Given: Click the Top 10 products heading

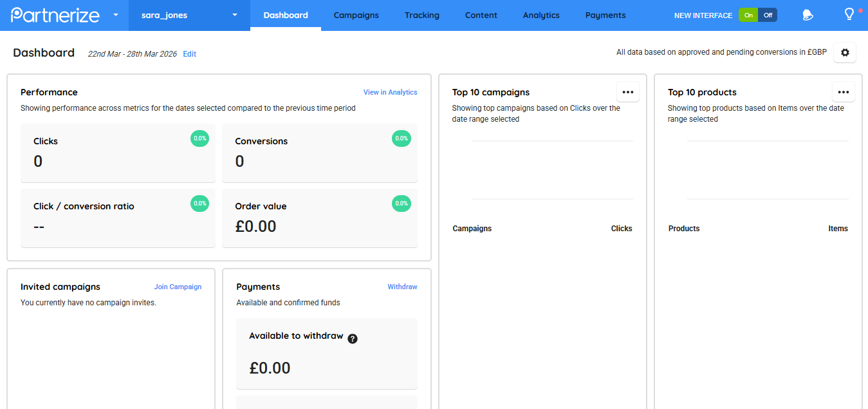Looking at the screenshot, I should point(702,92).
